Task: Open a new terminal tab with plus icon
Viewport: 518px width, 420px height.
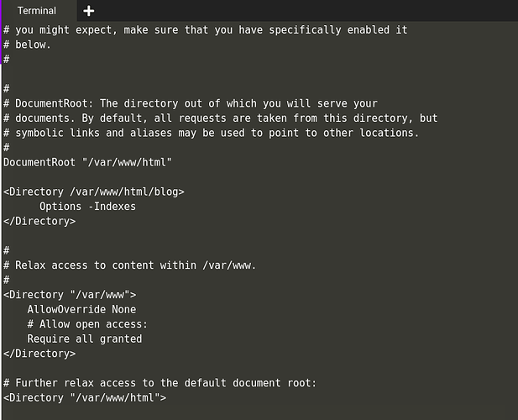Action: pyautogui.click(x=89, y=11)
